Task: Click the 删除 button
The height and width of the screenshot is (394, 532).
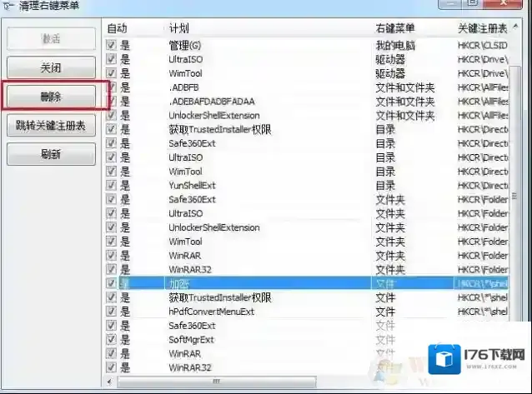Action: point(51,97)
